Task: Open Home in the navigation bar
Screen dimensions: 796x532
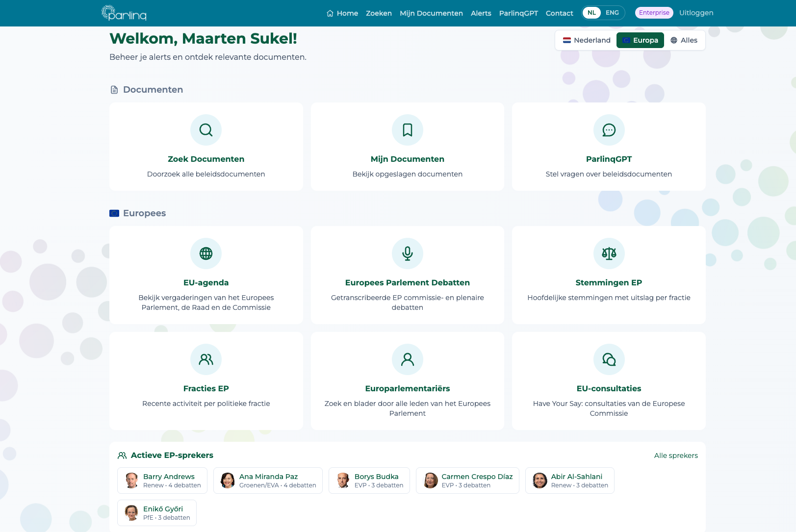Action: click(342, 13)
